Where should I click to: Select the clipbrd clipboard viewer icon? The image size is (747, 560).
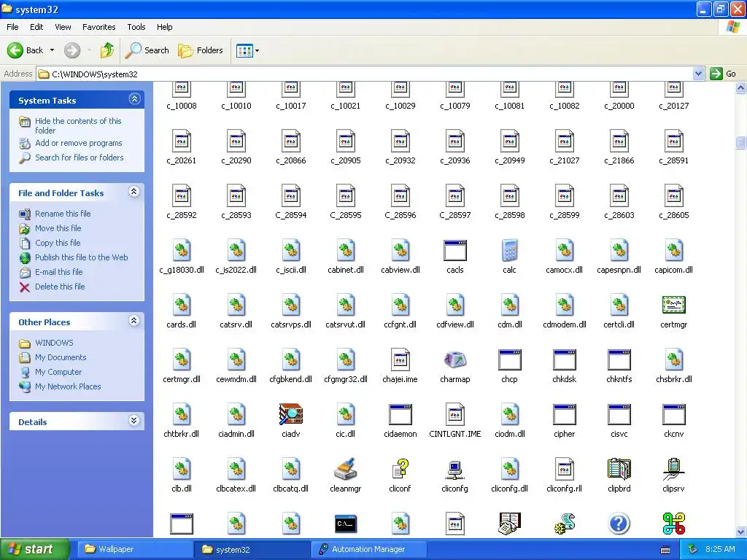click(619, 469)
